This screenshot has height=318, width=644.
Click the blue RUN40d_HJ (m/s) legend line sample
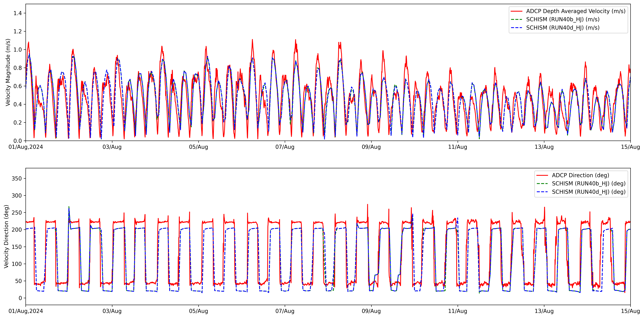(517, 28)
